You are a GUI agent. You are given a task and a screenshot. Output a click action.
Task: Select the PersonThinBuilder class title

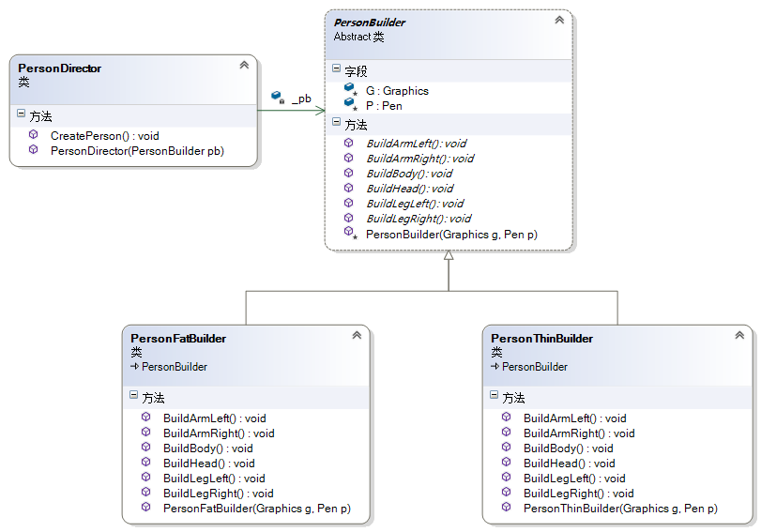(x=541, y=339)
